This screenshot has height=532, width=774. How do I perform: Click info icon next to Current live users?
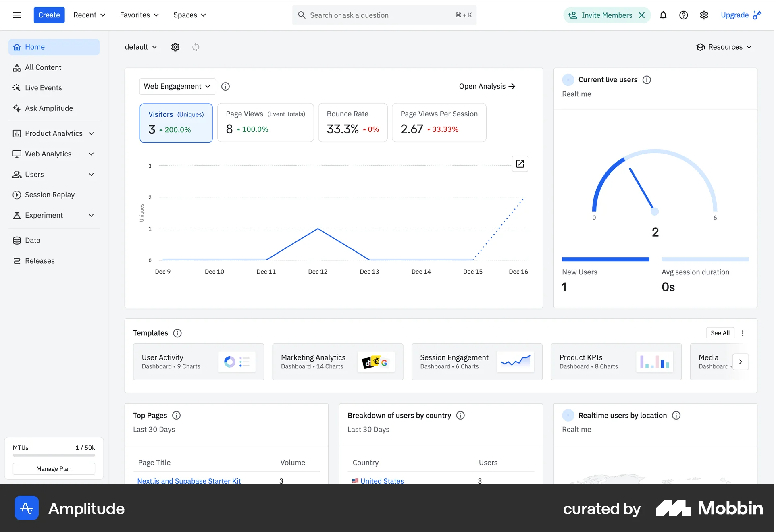tap(647, 80)
